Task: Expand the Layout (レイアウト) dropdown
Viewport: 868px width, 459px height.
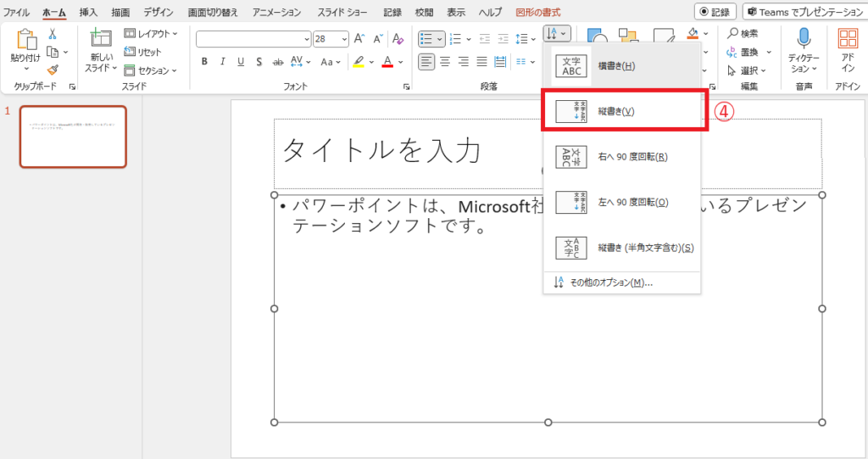Action: coord(151,34)
